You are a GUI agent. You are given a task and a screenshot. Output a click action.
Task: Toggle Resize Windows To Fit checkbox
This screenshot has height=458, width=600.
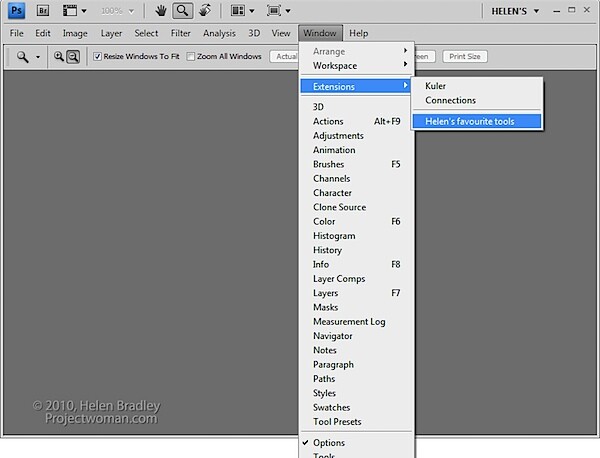point(97,57)
